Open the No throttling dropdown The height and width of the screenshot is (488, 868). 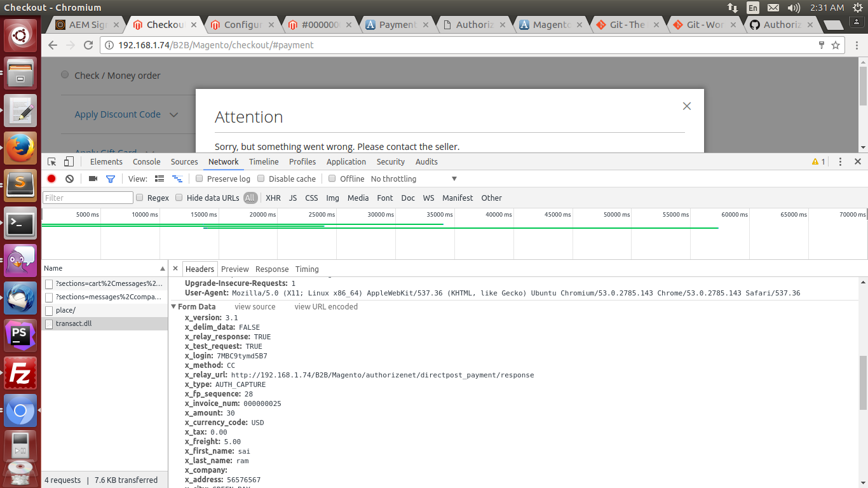tap(414, 179)
